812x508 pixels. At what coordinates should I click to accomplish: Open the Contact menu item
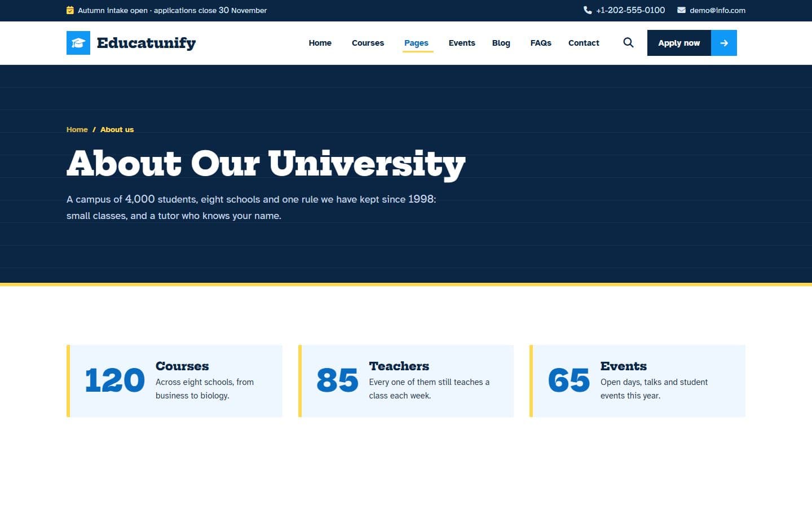(x=584, y=43)
